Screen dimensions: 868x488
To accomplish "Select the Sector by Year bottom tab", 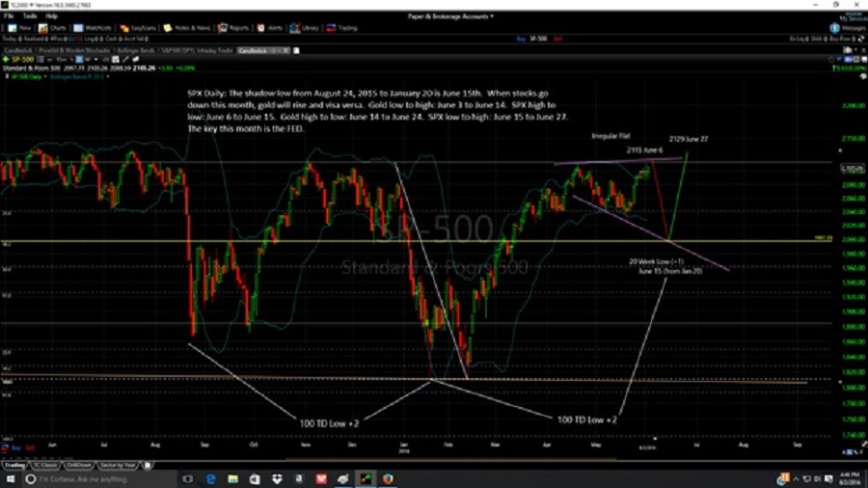I will [118, 465].
